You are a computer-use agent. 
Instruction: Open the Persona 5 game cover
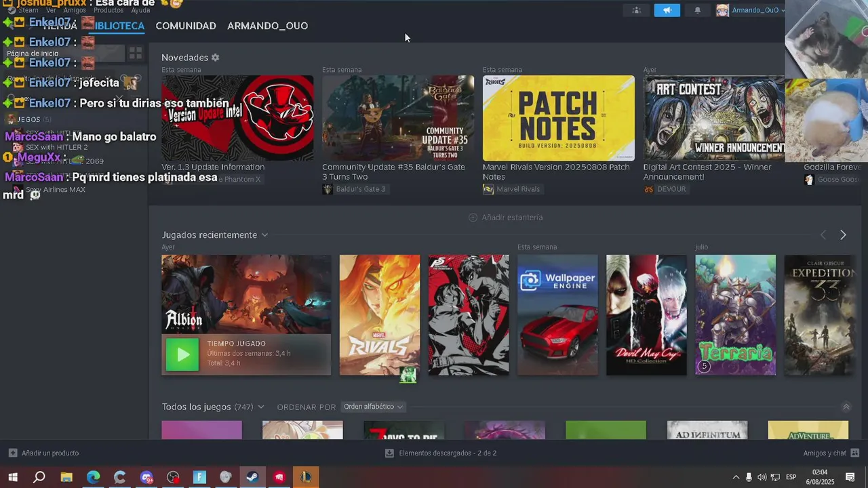point(469,315)
